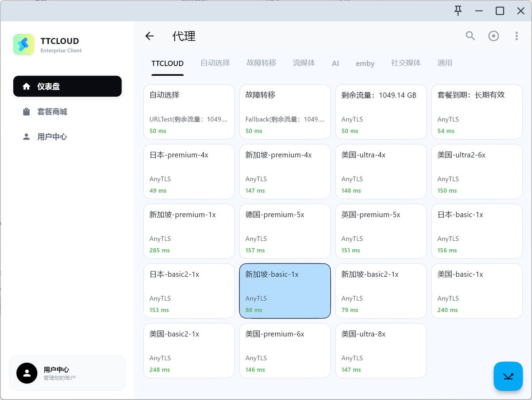Select the 美国-ultra2-6x node
Viewport: 532px width, 400px height.
[x=477, y=172]
